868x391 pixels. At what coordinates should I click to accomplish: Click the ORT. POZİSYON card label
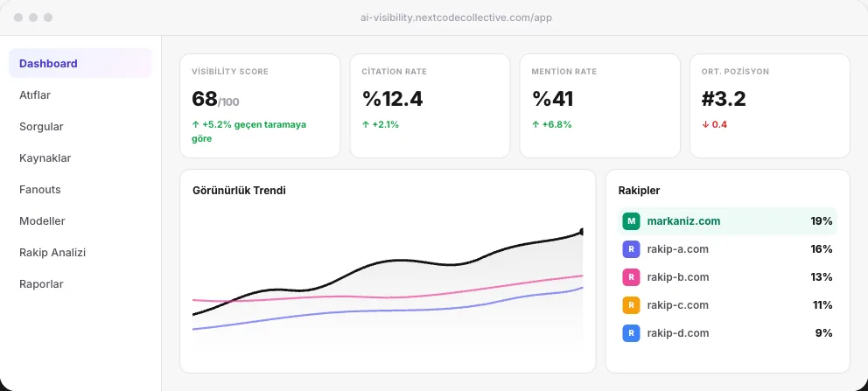pyautogui.click(x=735, y=72)
